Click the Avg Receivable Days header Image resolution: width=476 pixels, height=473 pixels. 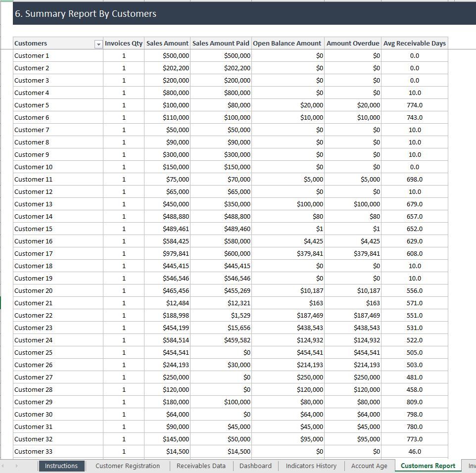click(x=414, y=43)
